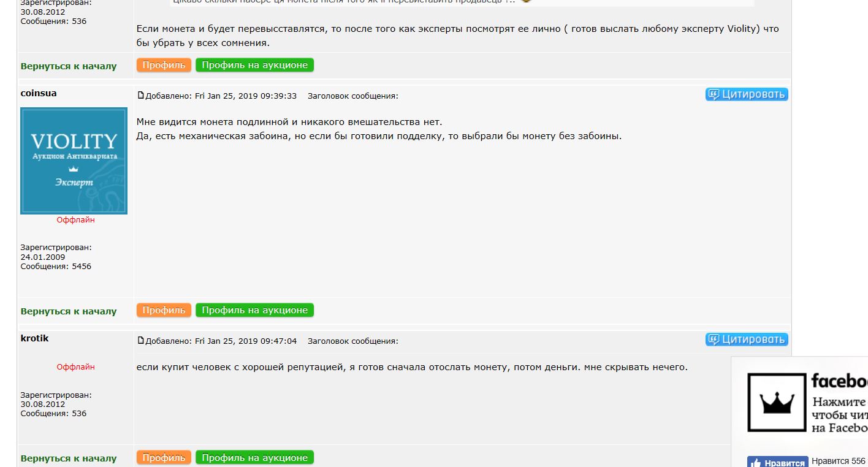
Task: Quote coinsua's message with Цитировать button
Action: point(747,94)
